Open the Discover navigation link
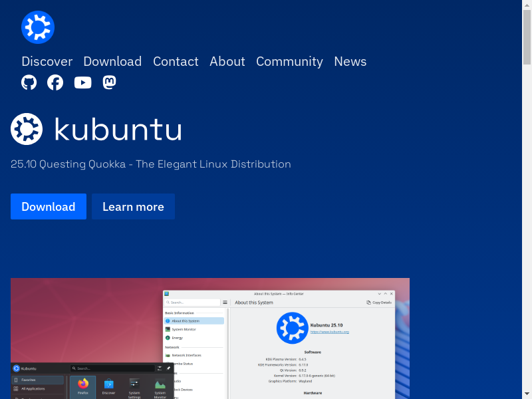Screen dimensions: 532x399 click(47, 61)
